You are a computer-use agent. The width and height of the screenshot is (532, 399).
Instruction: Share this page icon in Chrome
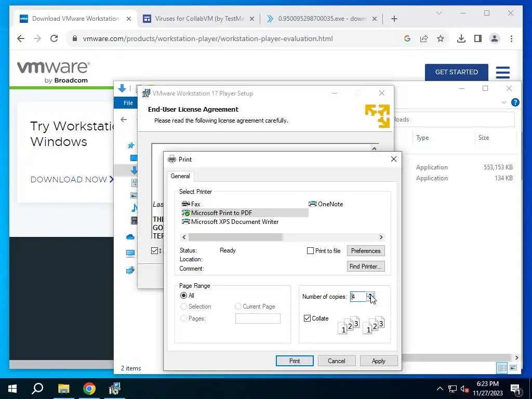click(x=424, y=38)
